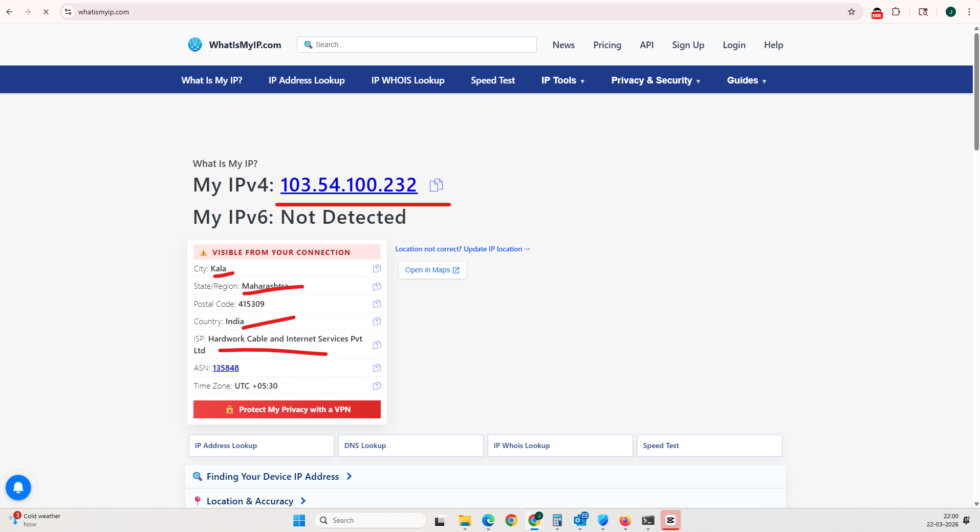Expand the Privacy & Security dropdown
This screenshot has width=980, height=532.
click(656, 80)
